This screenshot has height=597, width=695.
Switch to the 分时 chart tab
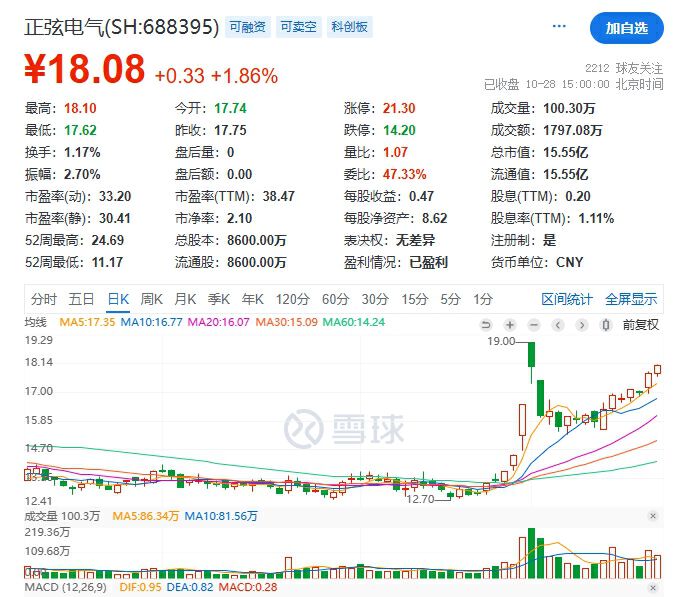click(44, 299)
